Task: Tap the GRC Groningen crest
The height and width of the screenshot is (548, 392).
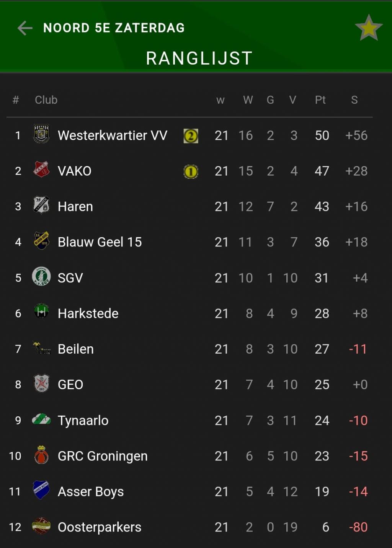Action: click(x=41, y=455)
